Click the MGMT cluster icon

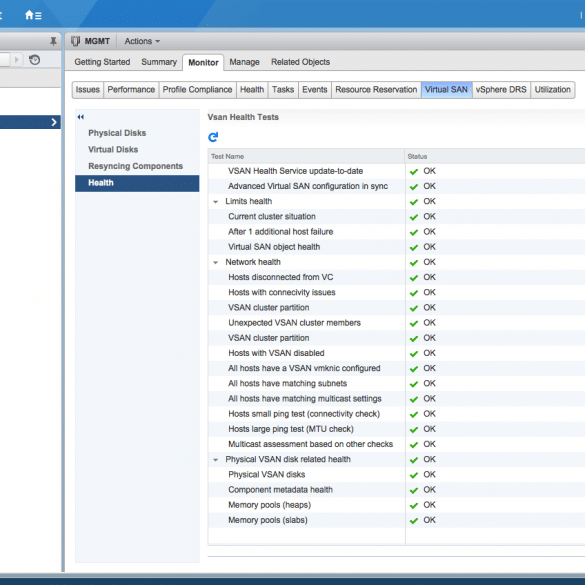tap(75, 41)
